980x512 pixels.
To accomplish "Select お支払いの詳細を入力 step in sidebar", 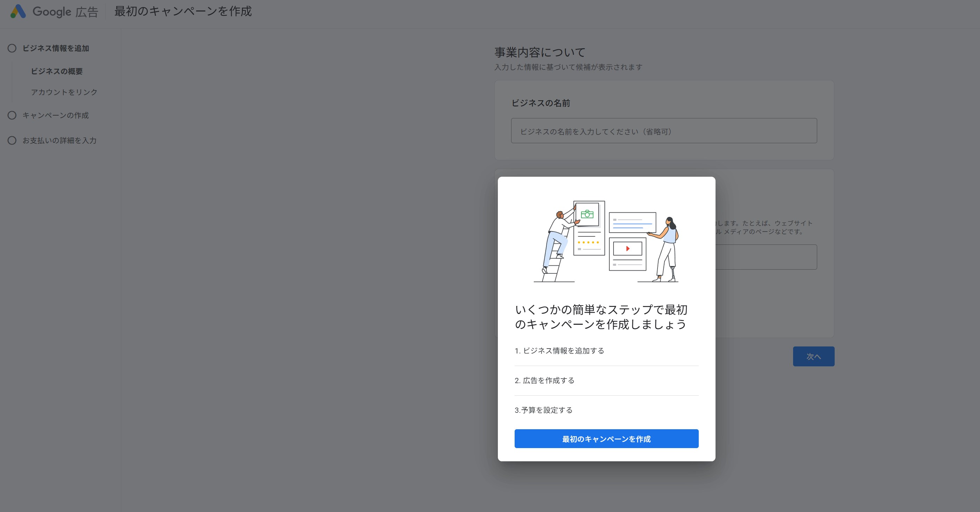I will click(59, 140).
